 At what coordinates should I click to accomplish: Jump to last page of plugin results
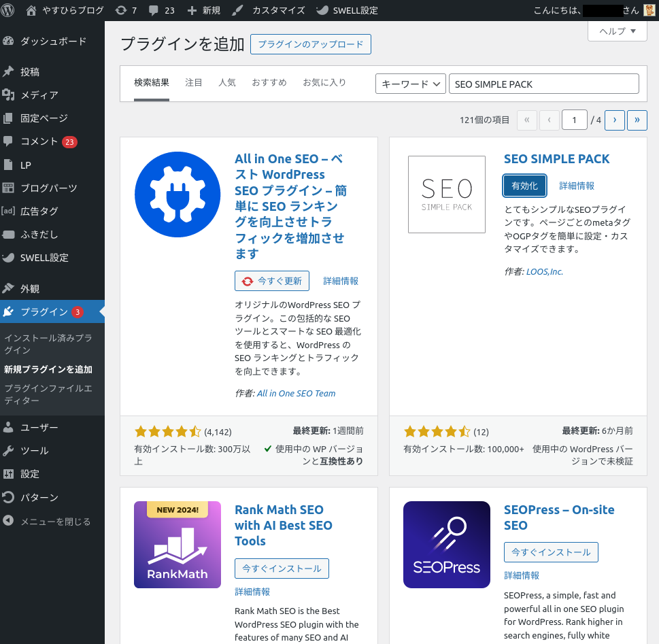(x=637, y=120)
